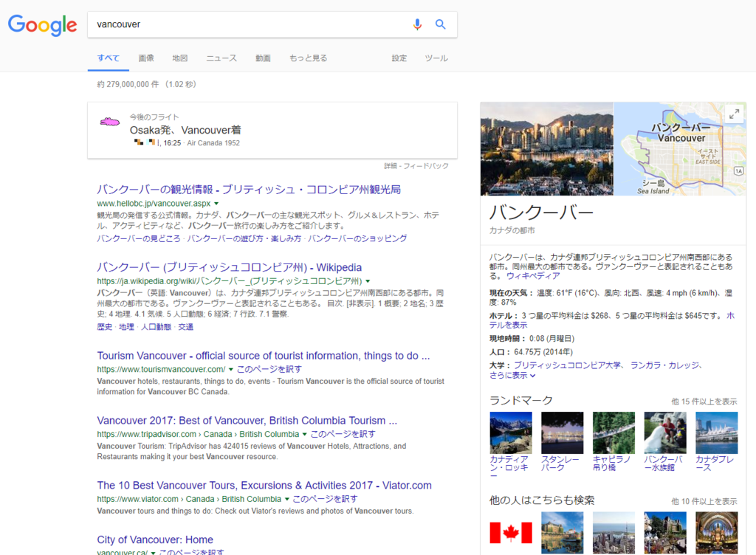Click 詳細 link under flight card
Screen dimensions: 756x555
coord(391,166)
